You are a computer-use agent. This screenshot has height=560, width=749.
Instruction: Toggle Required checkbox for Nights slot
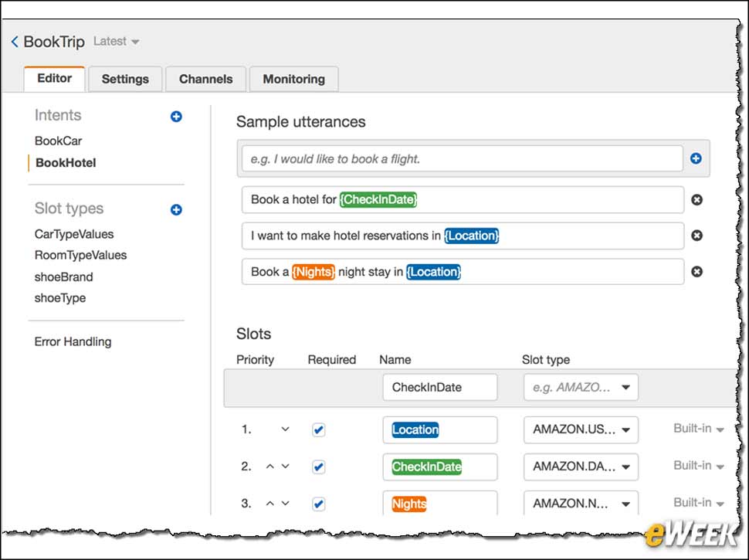click(319, 504)
